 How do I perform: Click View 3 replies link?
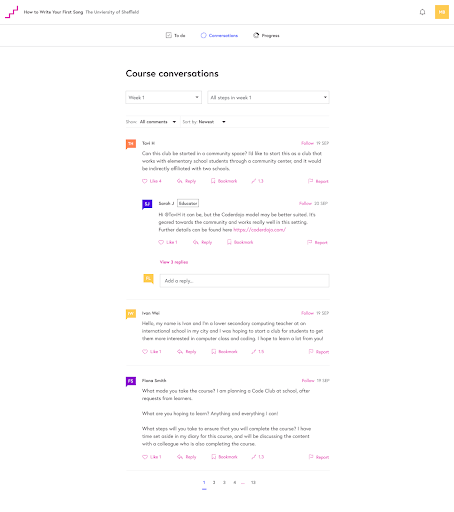coord(174,262)
